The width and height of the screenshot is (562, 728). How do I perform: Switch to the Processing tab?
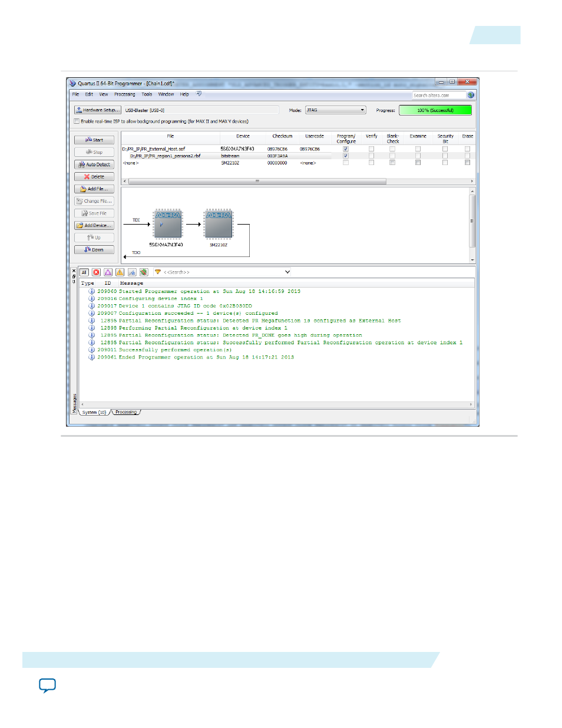(x=126, y=412)
